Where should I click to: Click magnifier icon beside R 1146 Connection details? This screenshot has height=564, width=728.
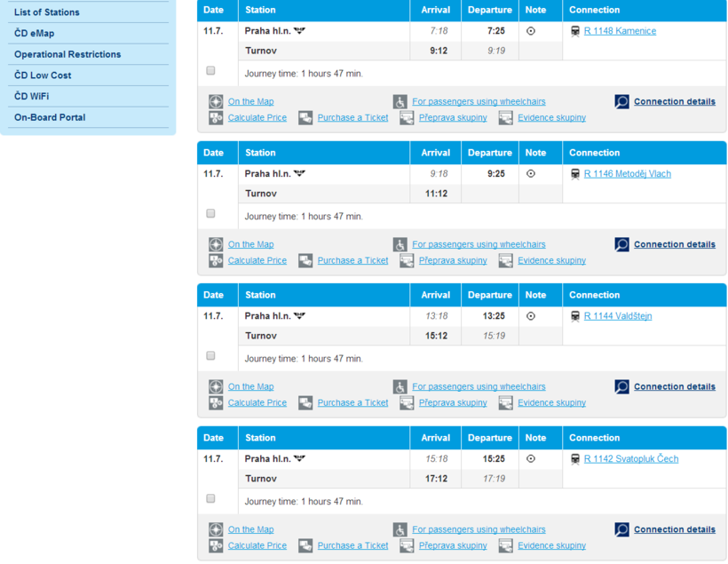click(621, 244)
